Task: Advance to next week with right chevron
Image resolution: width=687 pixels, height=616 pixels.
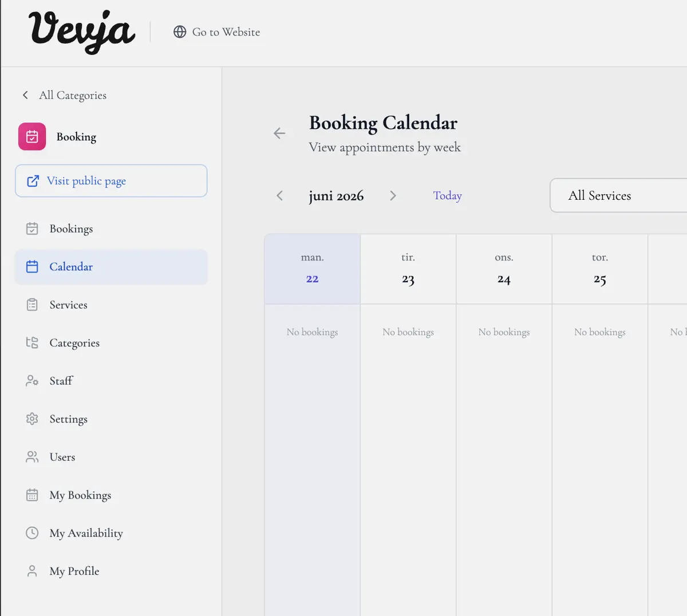Action: (393, 196)
